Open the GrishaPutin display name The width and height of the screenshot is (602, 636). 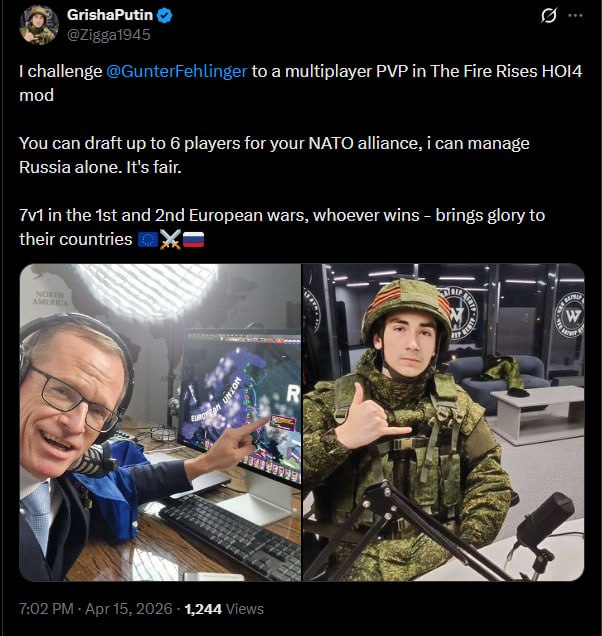[110, 16]
